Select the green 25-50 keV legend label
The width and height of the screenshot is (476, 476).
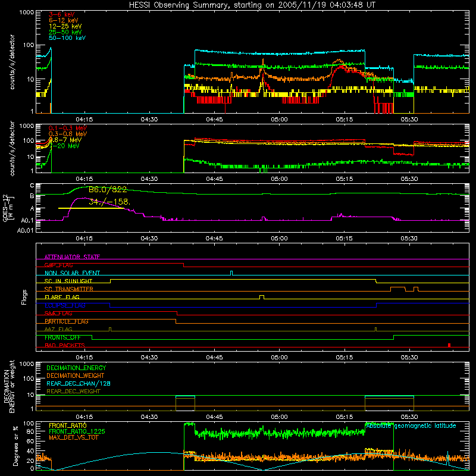click(65, 32)
